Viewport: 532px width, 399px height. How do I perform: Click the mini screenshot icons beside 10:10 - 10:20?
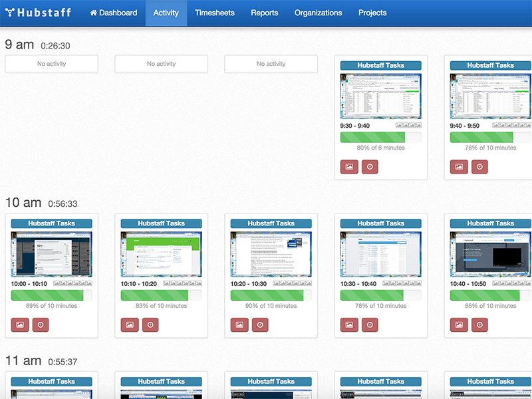tap(182, 284)
